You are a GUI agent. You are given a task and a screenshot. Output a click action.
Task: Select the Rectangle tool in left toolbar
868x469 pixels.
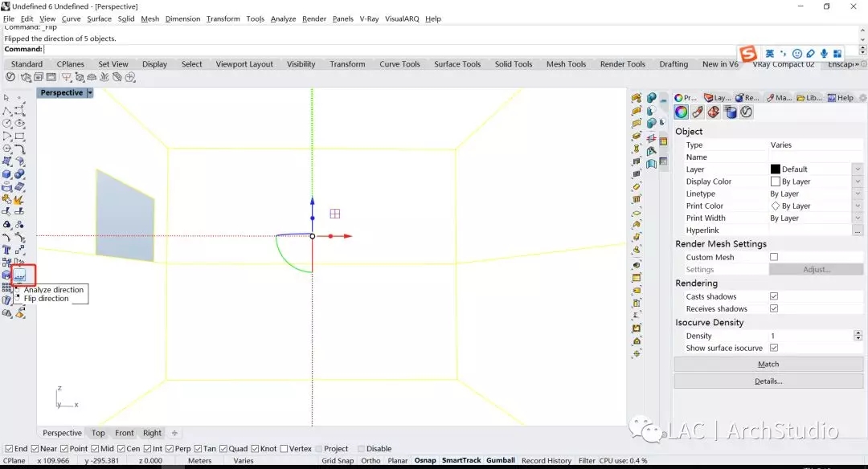click(x=19, y=136)
